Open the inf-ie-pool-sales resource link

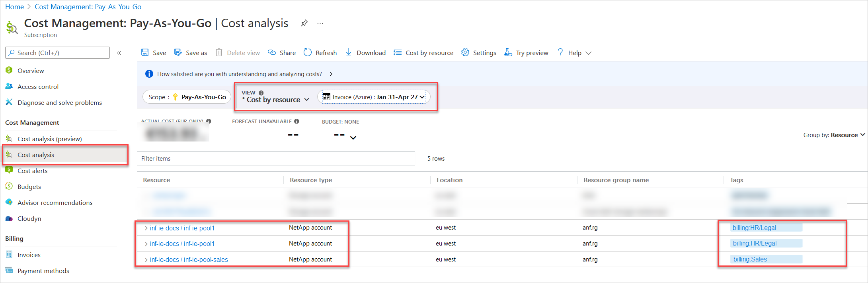(189, 259)
